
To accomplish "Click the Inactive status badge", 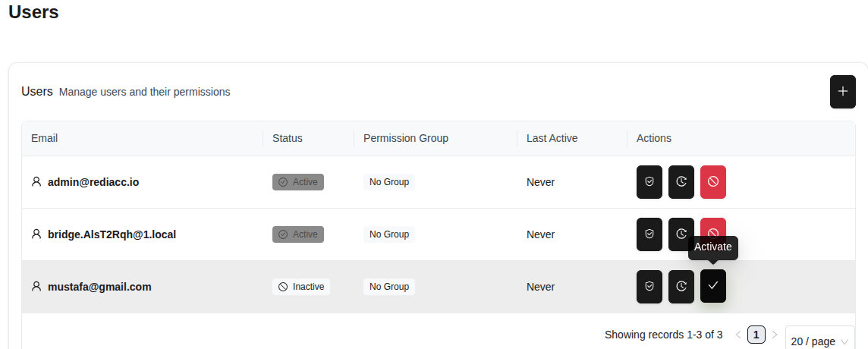I will pyautogui.click(x=301, y=287).
